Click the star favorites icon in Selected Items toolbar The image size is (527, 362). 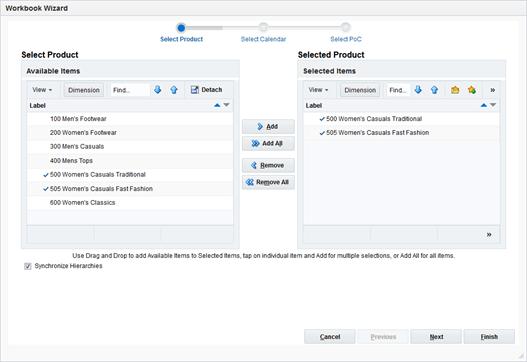[472, 90]
